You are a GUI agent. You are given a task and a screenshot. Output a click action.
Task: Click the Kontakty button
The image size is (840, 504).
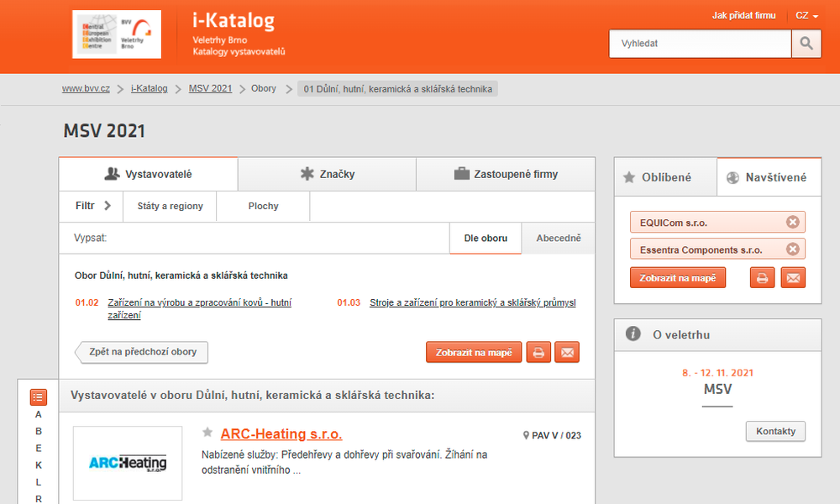click(775, 431)
